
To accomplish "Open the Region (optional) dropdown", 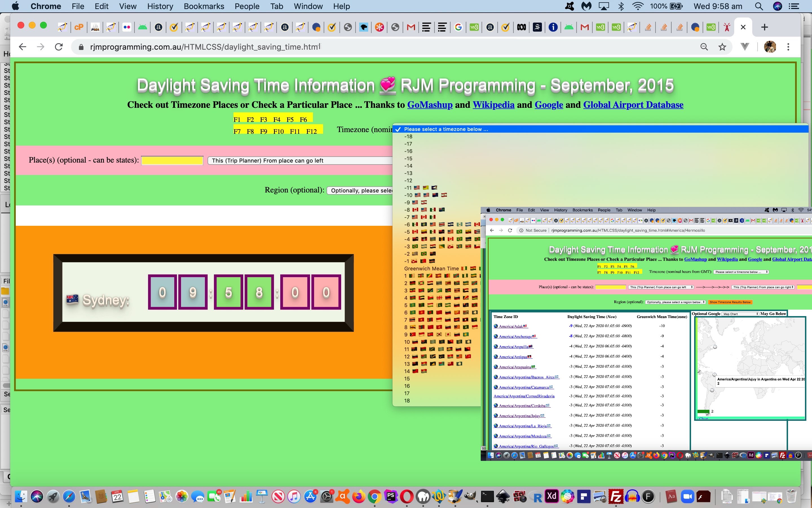I will 360,190.
